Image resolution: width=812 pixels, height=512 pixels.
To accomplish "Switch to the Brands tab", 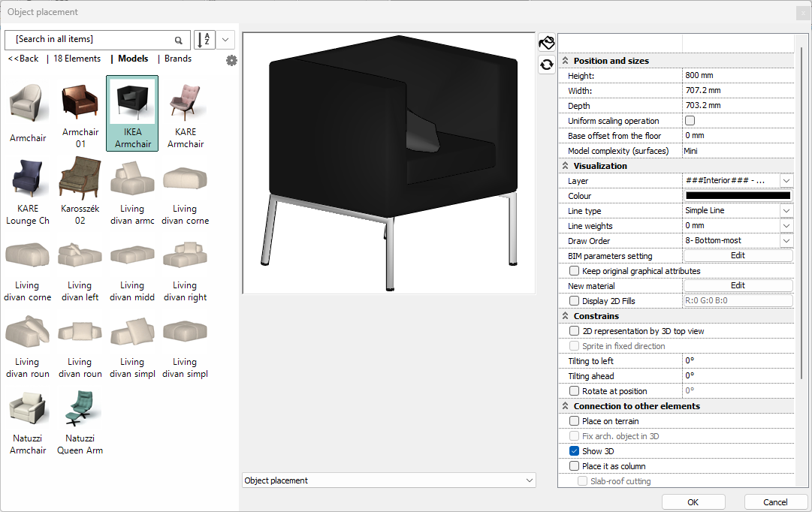I will (178, 59).
